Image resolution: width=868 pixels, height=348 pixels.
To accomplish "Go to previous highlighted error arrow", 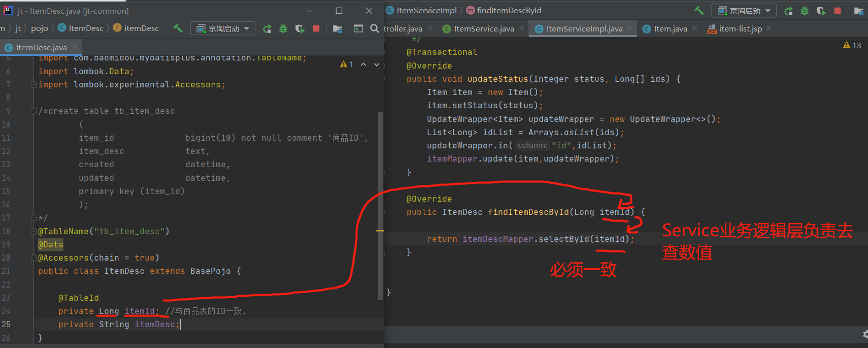I will [x=363, y=65].
